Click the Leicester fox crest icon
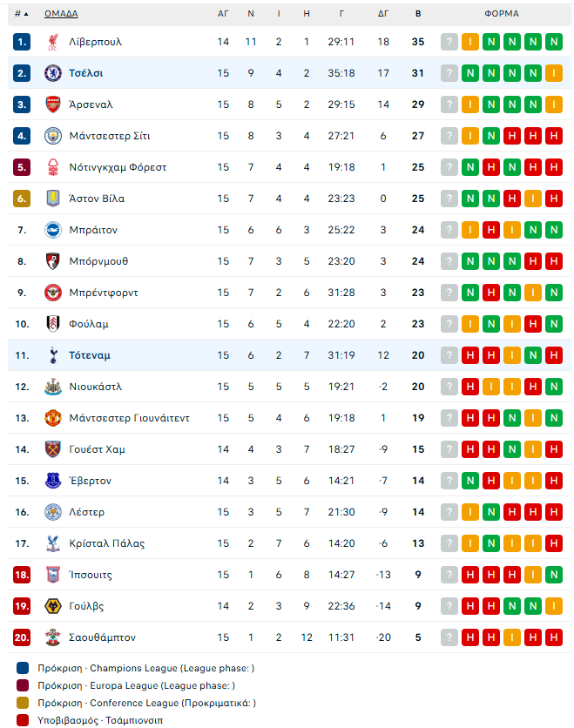The image size is (574, 728). (x=53, y=512)
